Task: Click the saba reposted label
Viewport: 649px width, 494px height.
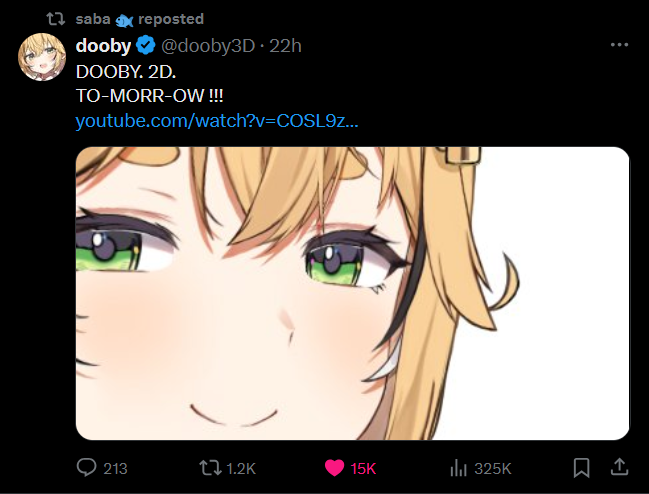Action: pyautogui.click(x=139, y=19)
